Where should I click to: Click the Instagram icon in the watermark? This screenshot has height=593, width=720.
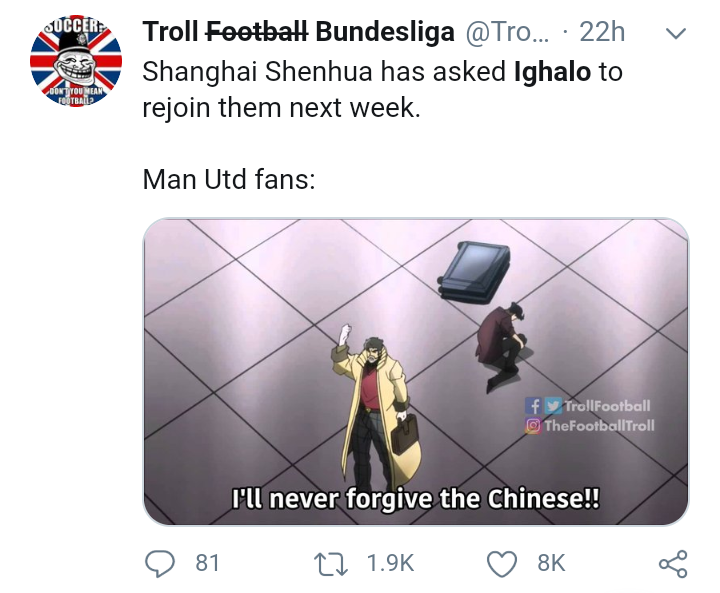coord(533,426)
